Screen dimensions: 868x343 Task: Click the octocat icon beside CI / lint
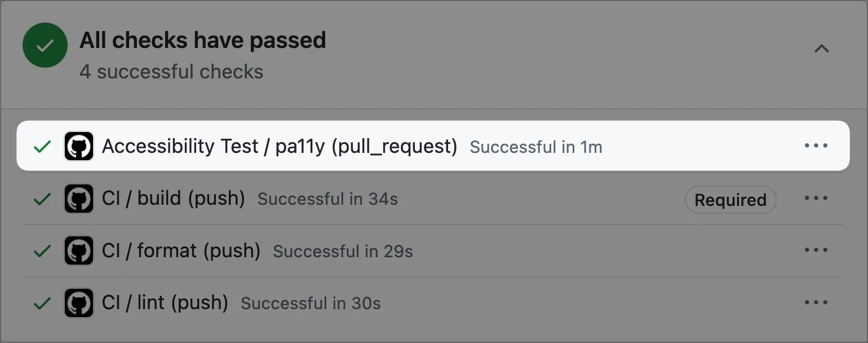[79, 302]
